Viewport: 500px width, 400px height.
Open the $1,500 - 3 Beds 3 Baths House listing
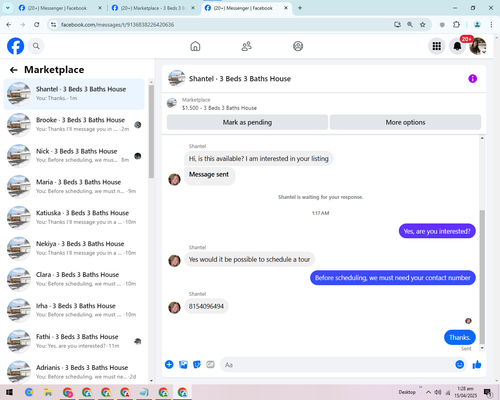[x=219, y=108]
